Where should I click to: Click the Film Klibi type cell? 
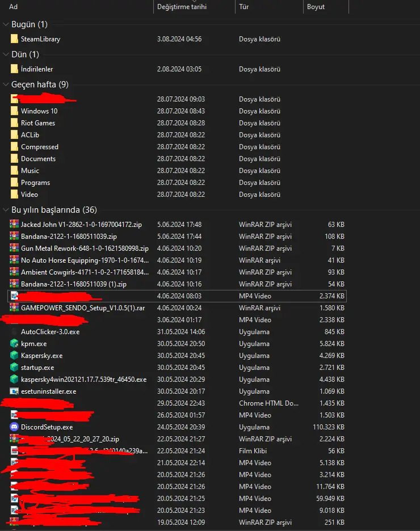[x=253, y=451]
